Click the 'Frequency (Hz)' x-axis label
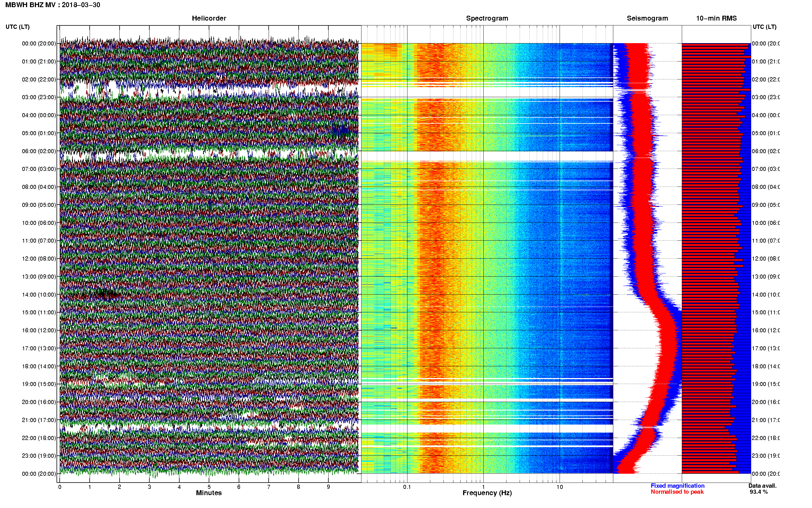The image size is (812, 508). tap(487, 493)
